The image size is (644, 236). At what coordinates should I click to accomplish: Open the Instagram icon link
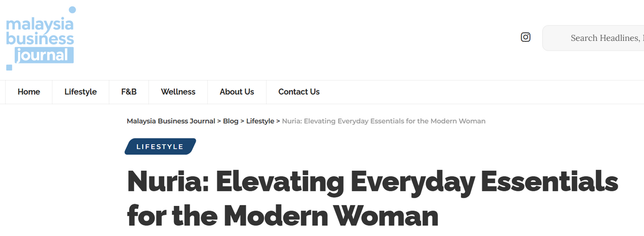tap(526, 37)
